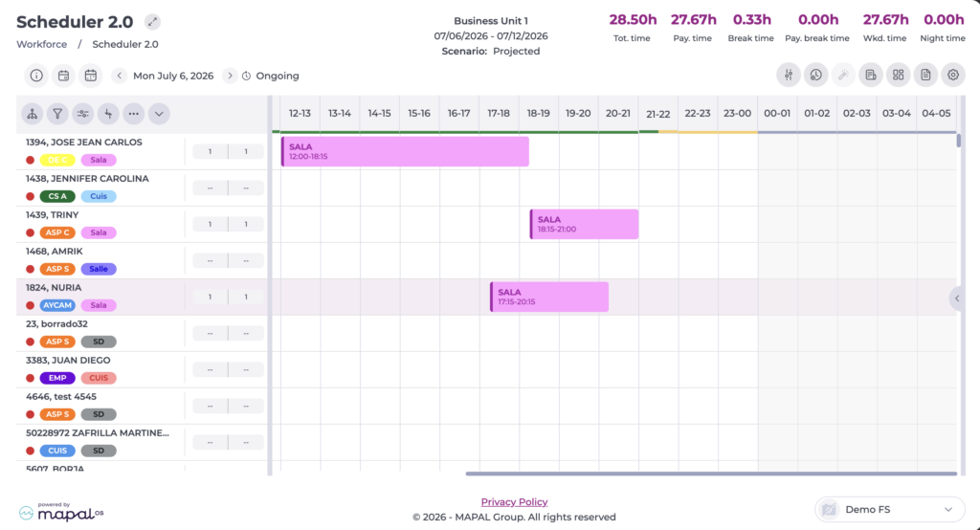Image resolution: width=980 pixels, height=530 pixels.
Task: Go to previous day with left chevron
Action: pos(120,76)
